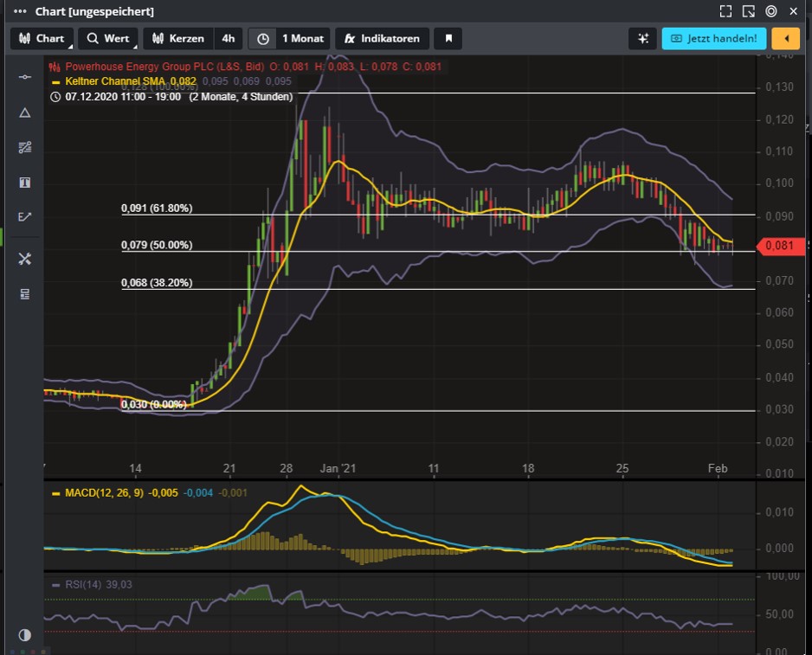Click the orange collapse arrow button

point(786,39)
